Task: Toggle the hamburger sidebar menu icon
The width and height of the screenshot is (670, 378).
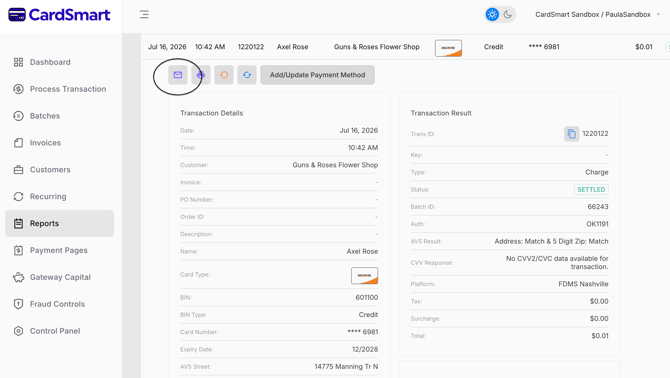Action: [144, 15]
